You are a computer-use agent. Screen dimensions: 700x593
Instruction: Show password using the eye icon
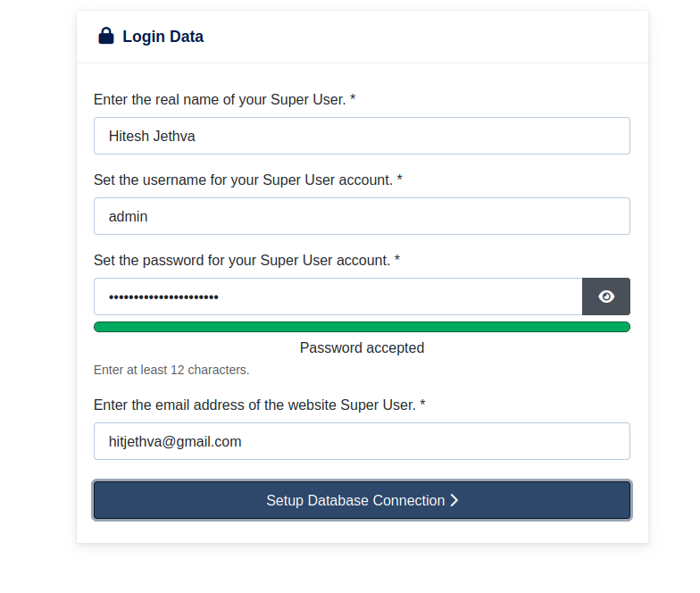tap(606, 296)
